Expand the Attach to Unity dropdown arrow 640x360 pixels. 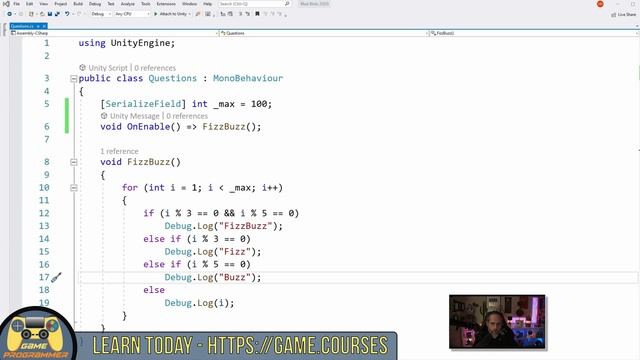(x=190, y=14)
